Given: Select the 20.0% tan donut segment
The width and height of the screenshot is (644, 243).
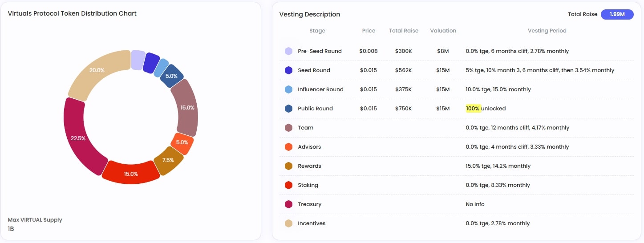Looking at the screenshot, I should (x=97, y=71).
